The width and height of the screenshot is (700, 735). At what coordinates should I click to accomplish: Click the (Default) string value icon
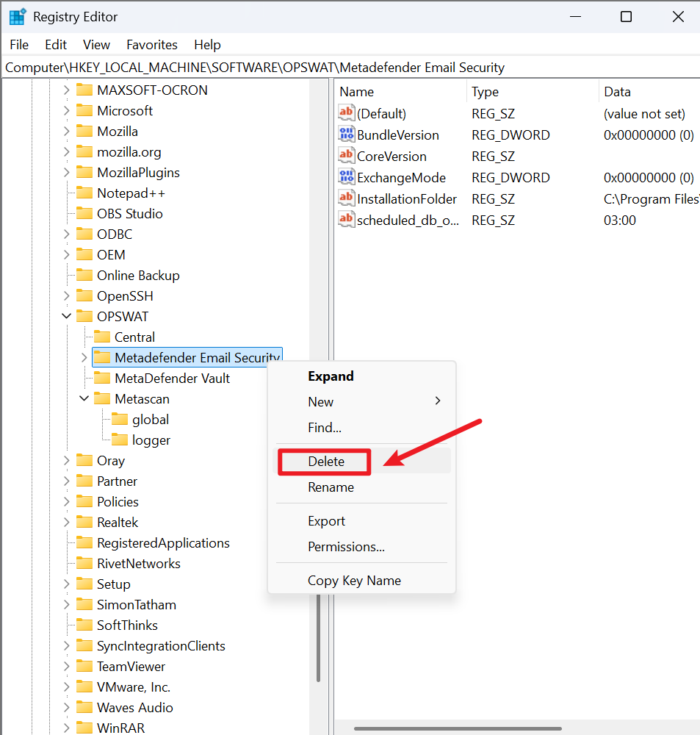(346, 113)
